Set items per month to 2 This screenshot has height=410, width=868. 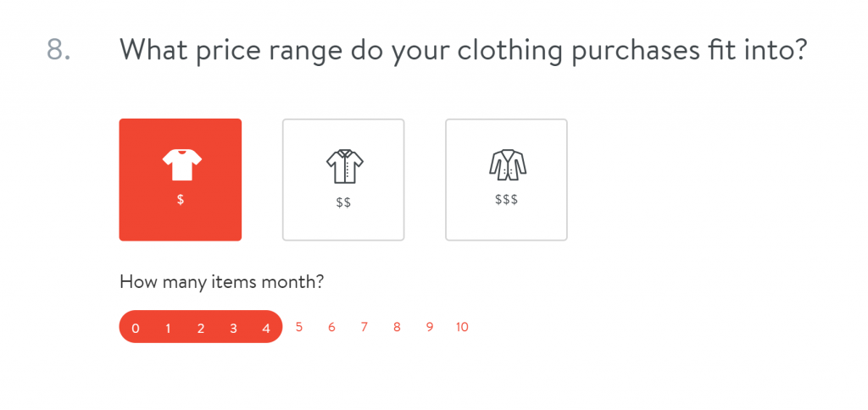(x=201, y=329)
